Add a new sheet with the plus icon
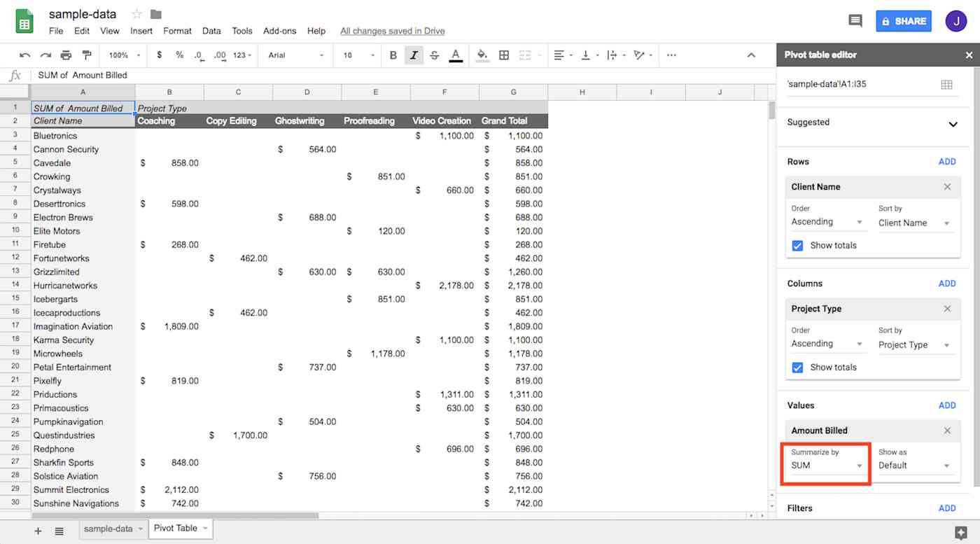 pyautogui.click(x=37, y=531)
